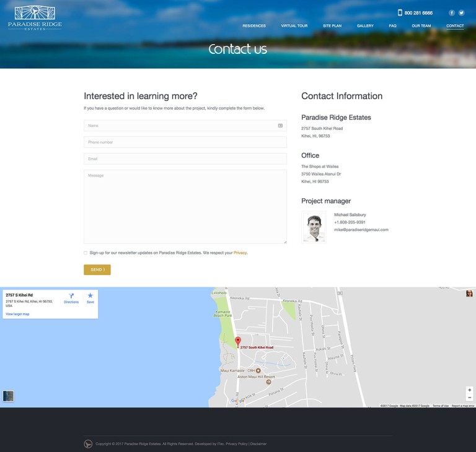
Task: Open the footer Disclaimer link
Action: (x=258, y=444)
